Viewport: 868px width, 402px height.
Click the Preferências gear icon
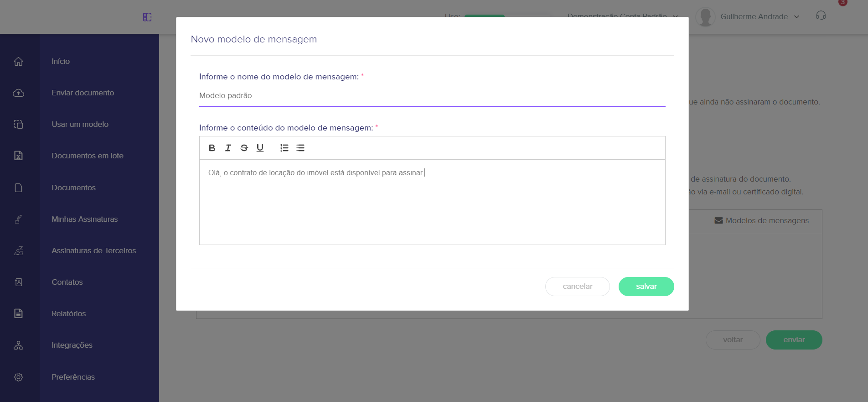click(18, 377)
